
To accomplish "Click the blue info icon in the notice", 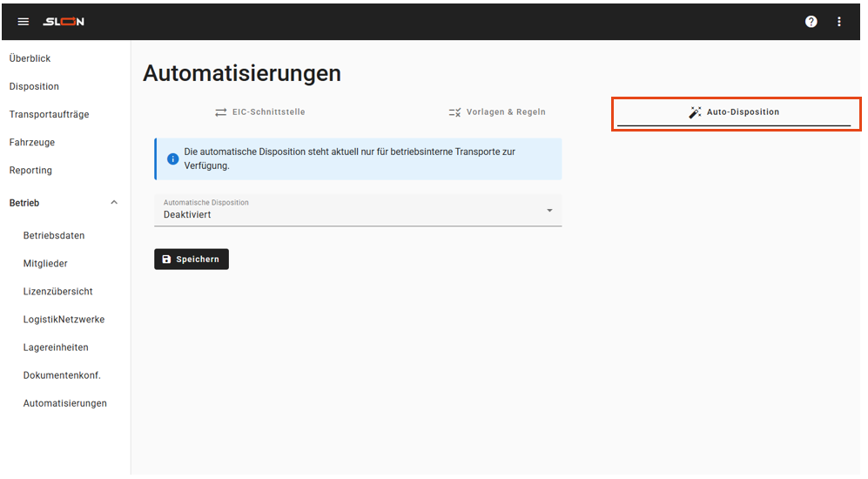I will click(172, 159).
